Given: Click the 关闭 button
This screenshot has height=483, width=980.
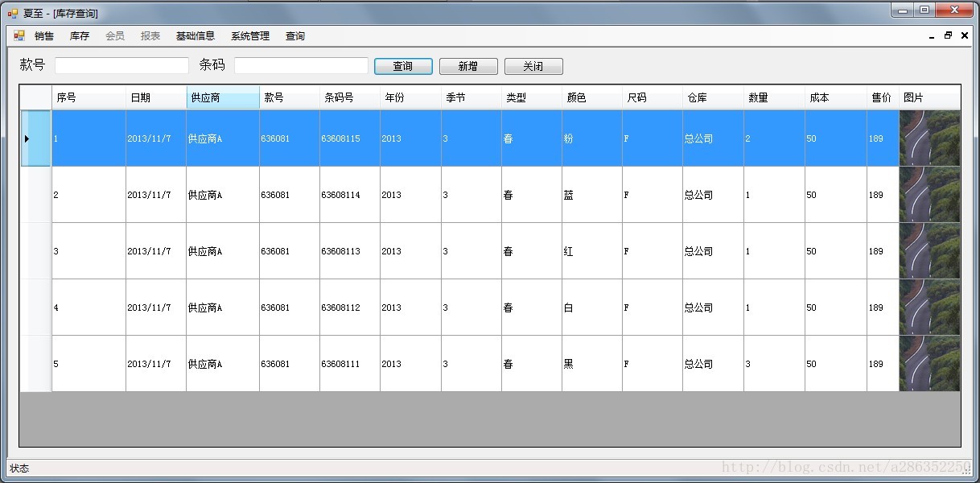Looking at the screenshot, I should point(533,66).
